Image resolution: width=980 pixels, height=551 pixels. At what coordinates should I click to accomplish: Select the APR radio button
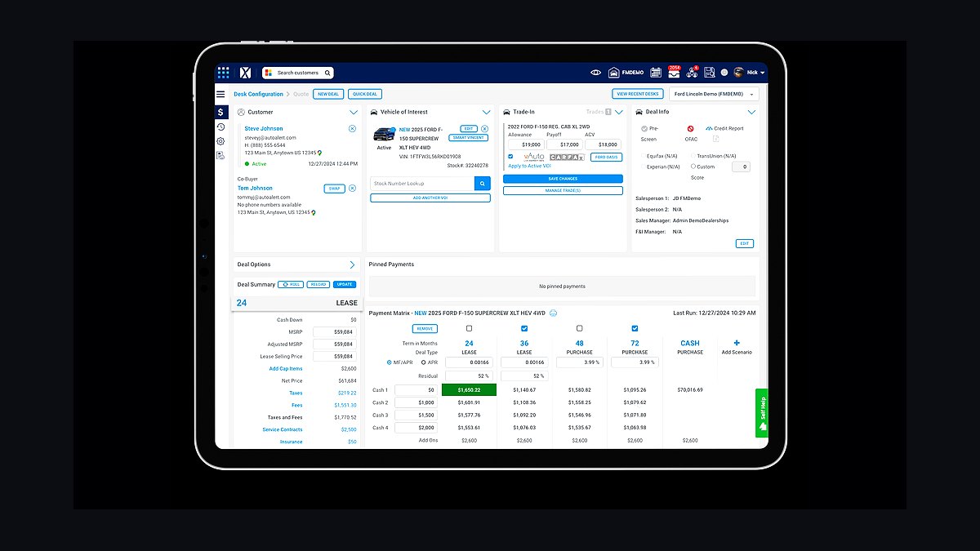coord(422,362)
